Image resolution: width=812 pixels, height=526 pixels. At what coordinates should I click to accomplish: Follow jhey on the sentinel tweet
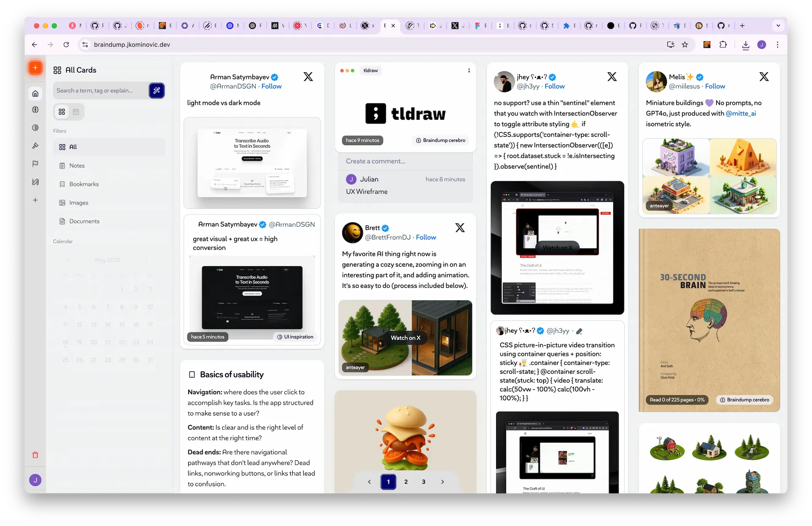pos(554,86)
